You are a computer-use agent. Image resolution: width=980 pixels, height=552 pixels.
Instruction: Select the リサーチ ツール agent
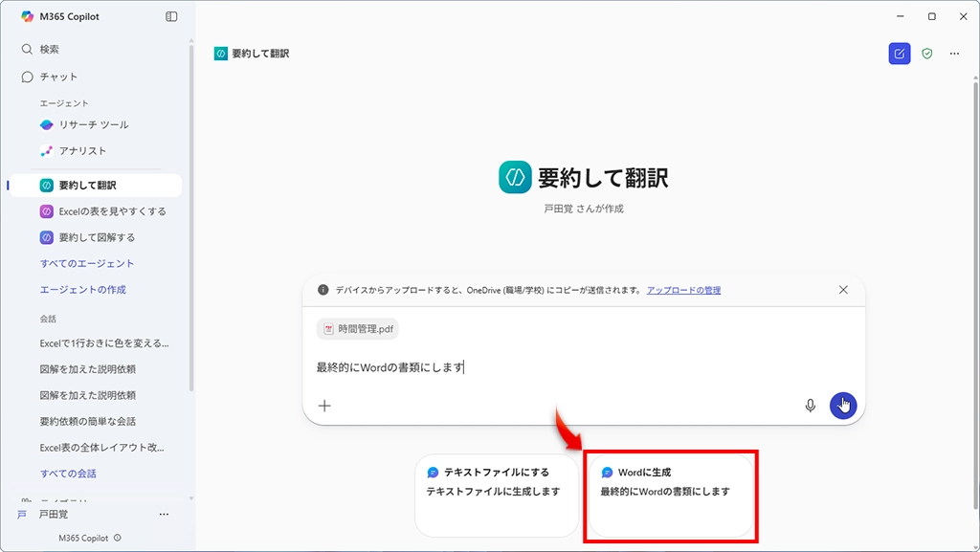(93, 124)
